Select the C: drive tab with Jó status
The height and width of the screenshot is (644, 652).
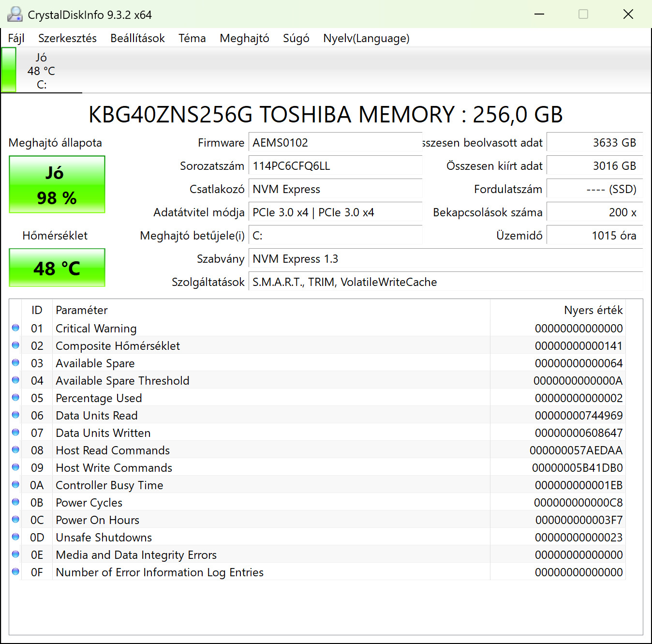pos(42,71)
